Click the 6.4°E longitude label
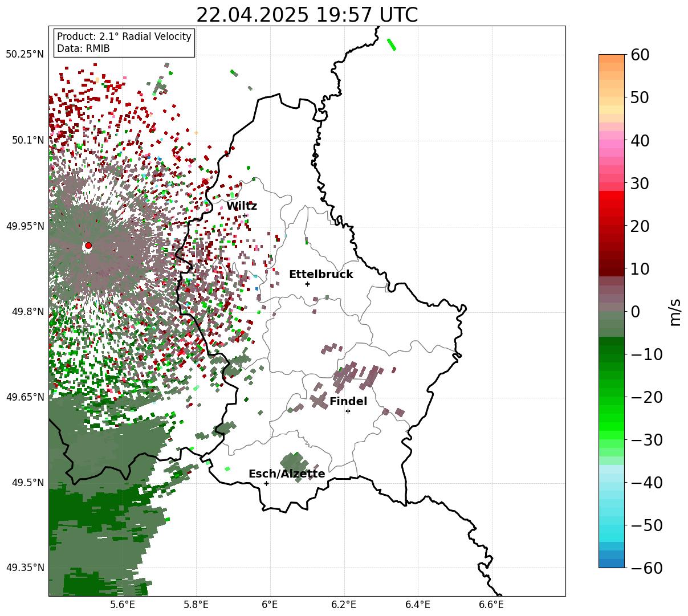This screenshot has height=616, width=688. [x=418, y=604]
